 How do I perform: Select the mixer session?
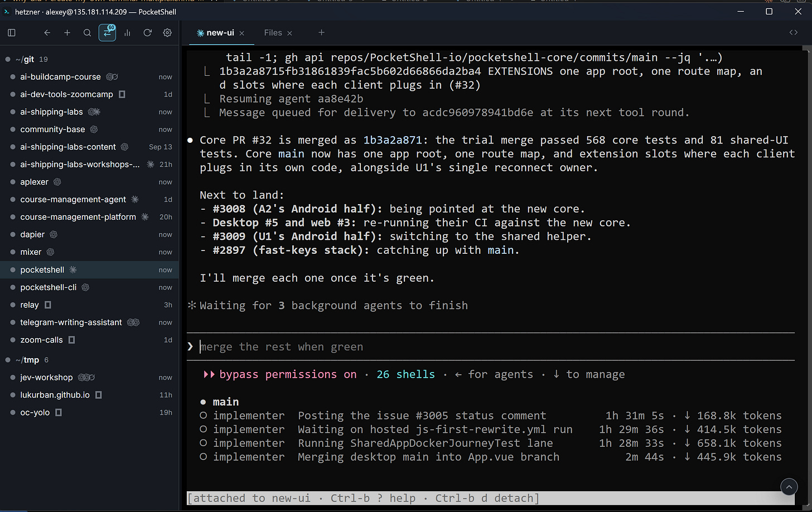point(89,252)
